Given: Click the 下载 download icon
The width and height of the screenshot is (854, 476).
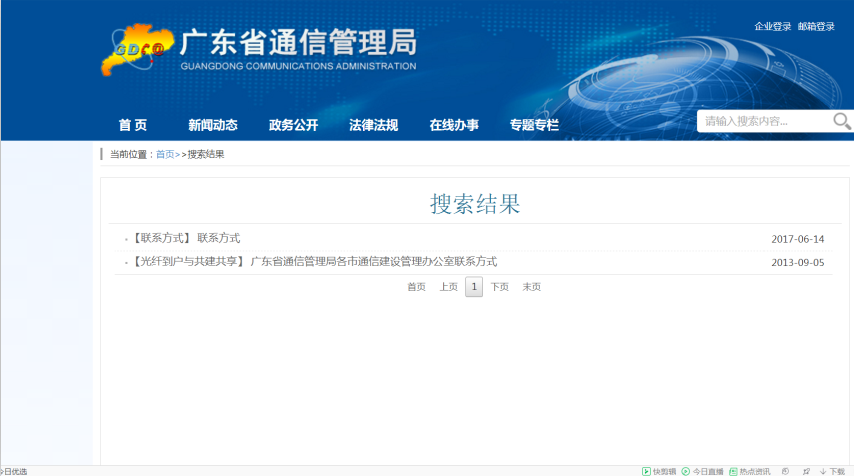Looking at the screenshot, I should [832, 471].
